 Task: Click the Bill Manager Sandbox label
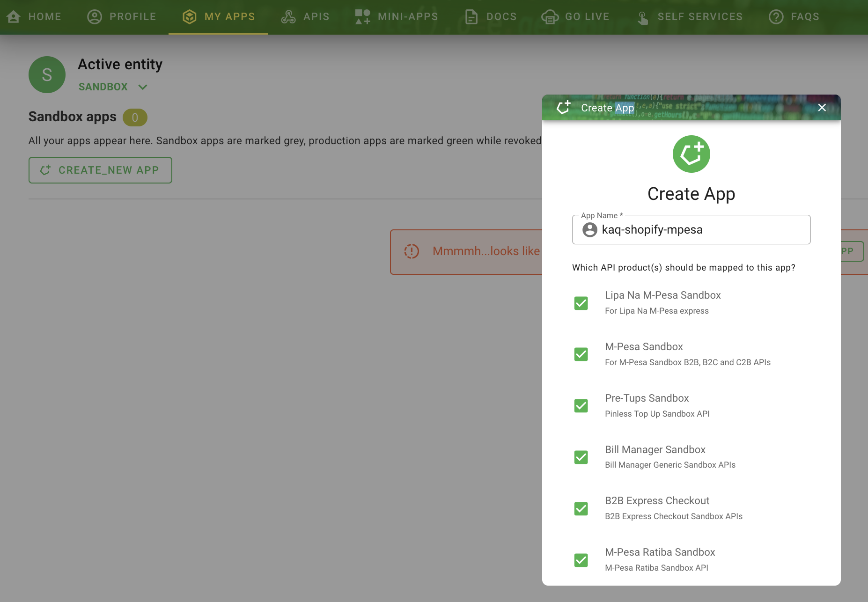(655, 450)
